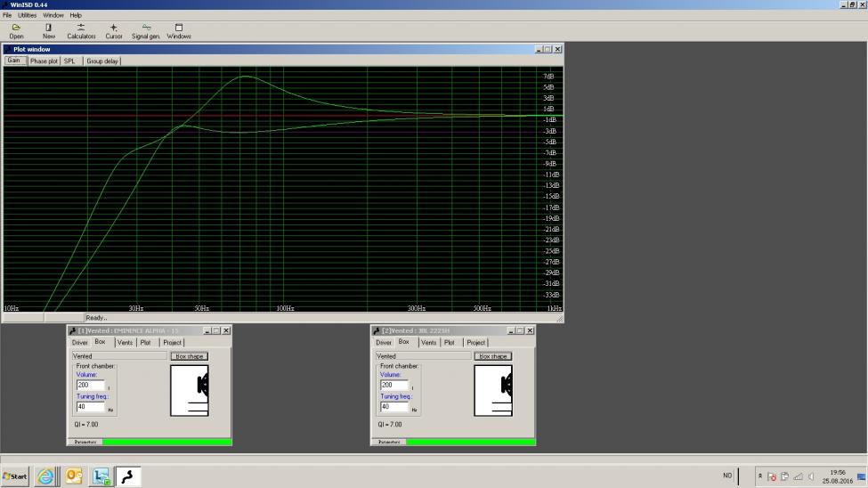The height and width of the screenshot is (488, 868).
Task: Open the Utilities menu
Action: [x=28, y=15]
